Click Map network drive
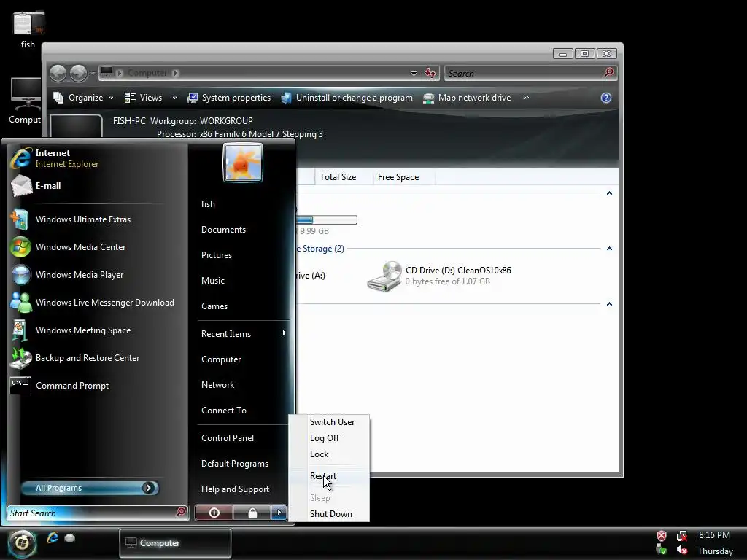Image resolution: width=747 pixels, height=560 pixels. pyautogui.click(x=467, y=98)
